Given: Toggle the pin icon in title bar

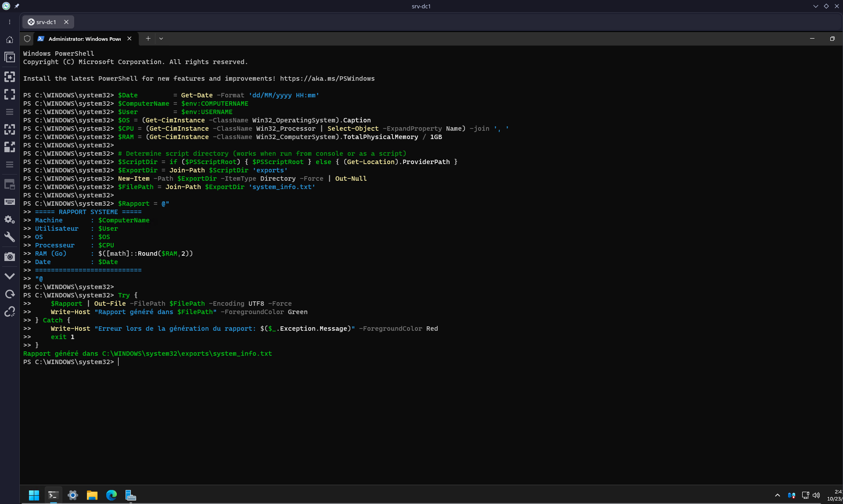Looking at the screenshot, I should pos(17,6).
